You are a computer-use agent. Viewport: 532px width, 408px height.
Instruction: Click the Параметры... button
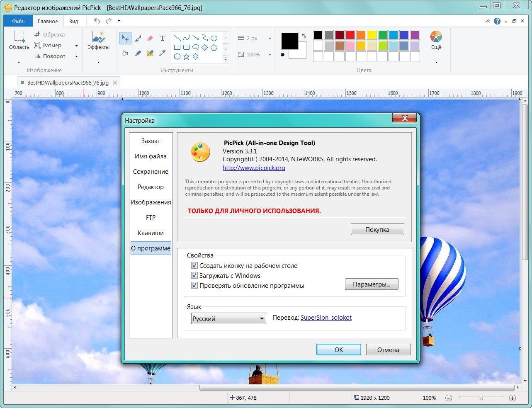(372, 284)
